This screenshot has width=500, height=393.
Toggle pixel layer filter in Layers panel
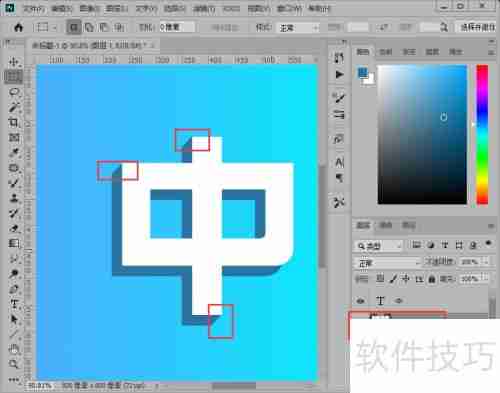click(x=416, y=245)
